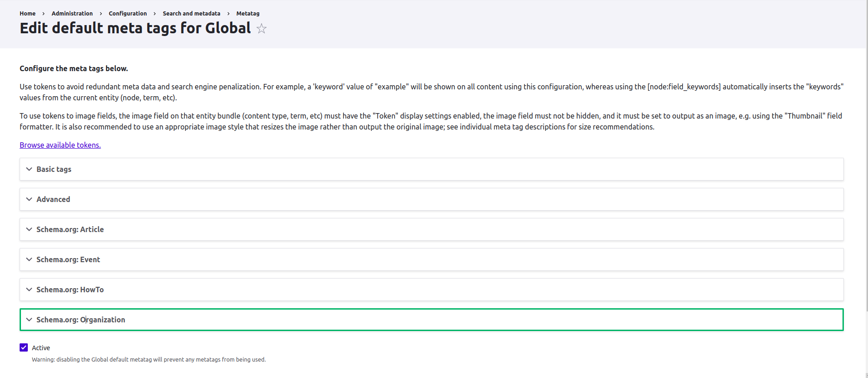Navigate to Configuration breadcrumb
Screen dimensions: 868x378
pos(128,14)
